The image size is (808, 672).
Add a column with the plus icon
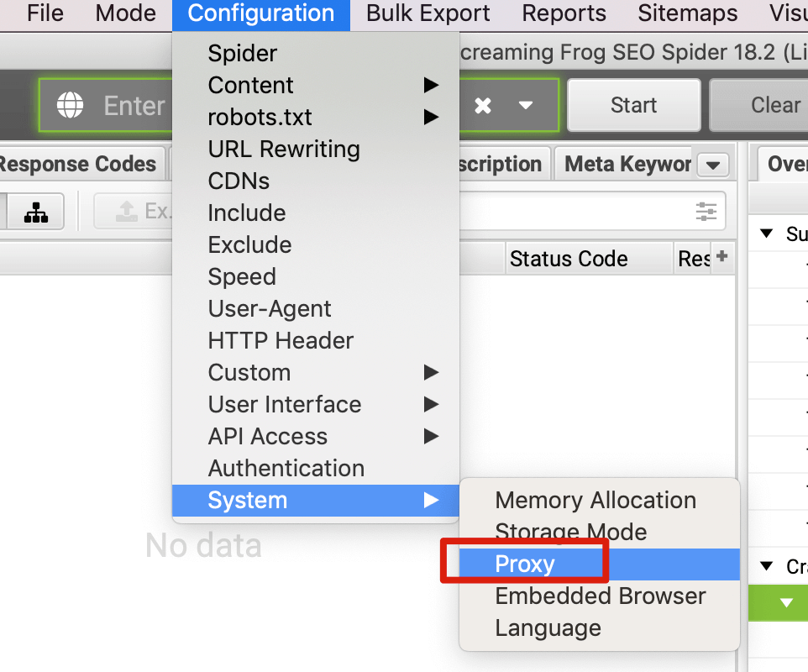coord(722,255)
